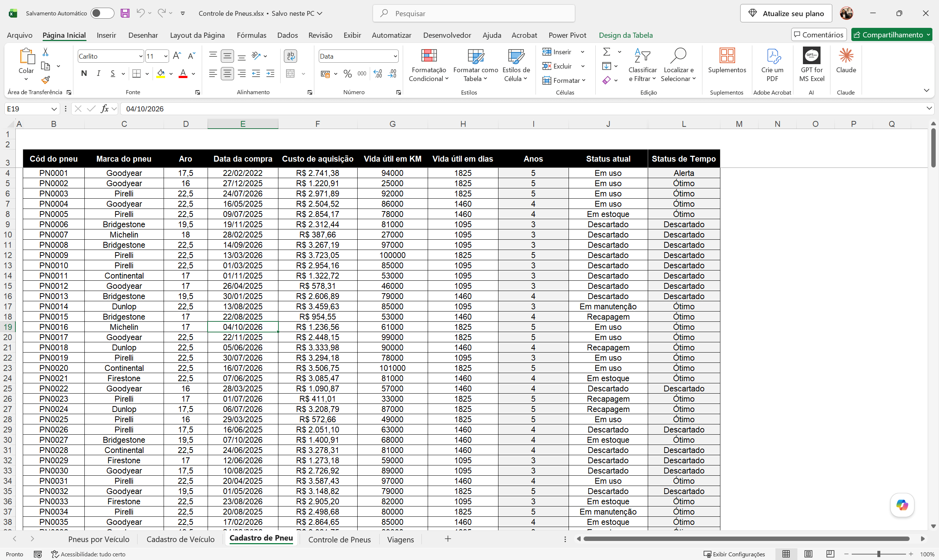
Task: Apply red font color A
Action: coord(183,74)
